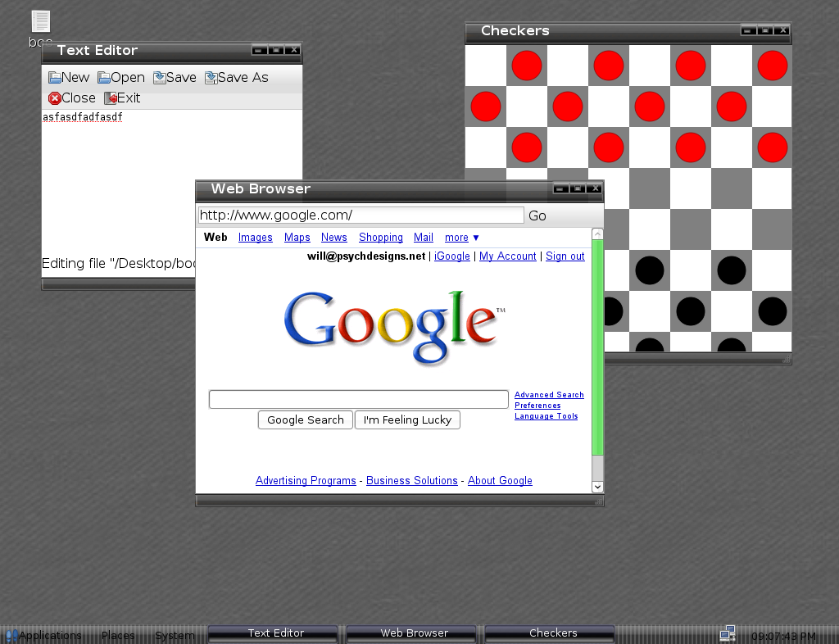Screen dimensions: 839x644
Task: Click the Go button beside the address bar
Action: click(x=537, y=215)
